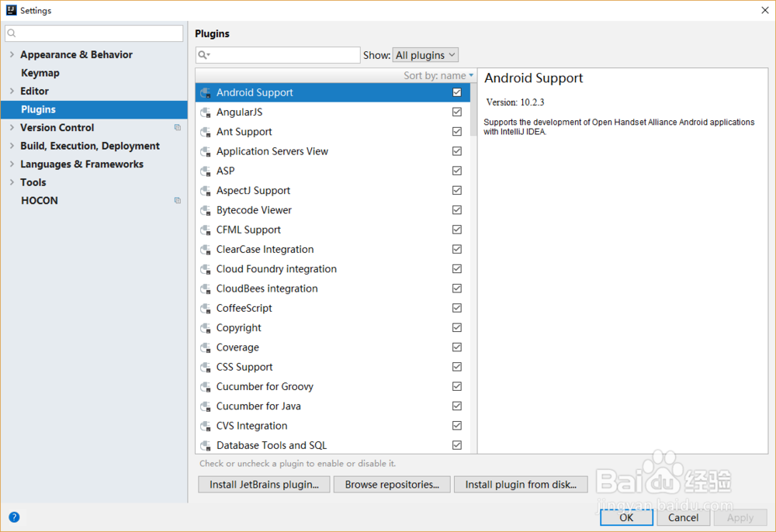Click the search icon in plugins filter

(x=203, y=55)
